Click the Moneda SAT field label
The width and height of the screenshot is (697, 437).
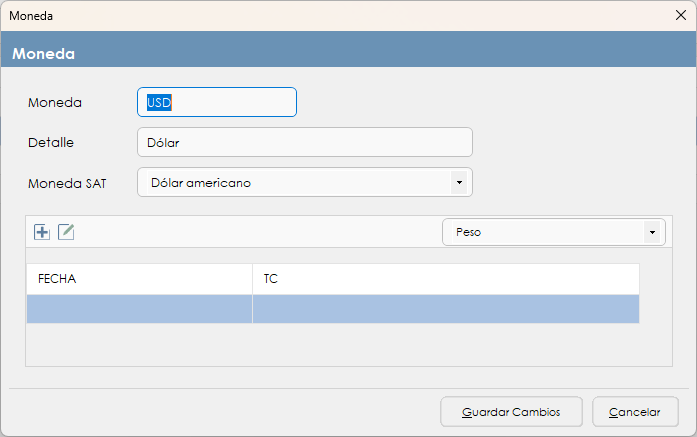67,183
